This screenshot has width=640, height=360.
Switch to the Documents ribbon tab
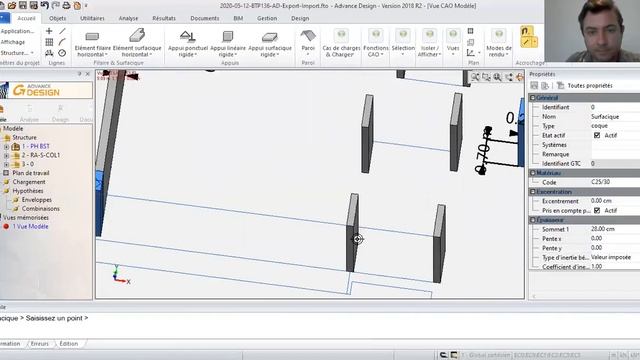pyautogui.click(x=204, y=18)
